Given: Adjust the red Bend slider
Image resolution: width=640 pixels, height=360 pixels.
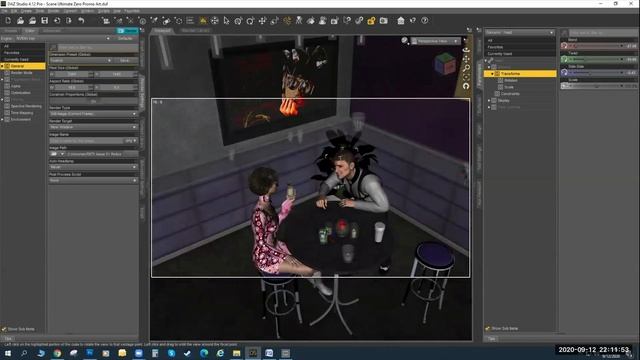Looking at the screenshot, I should tap(598, 46).
